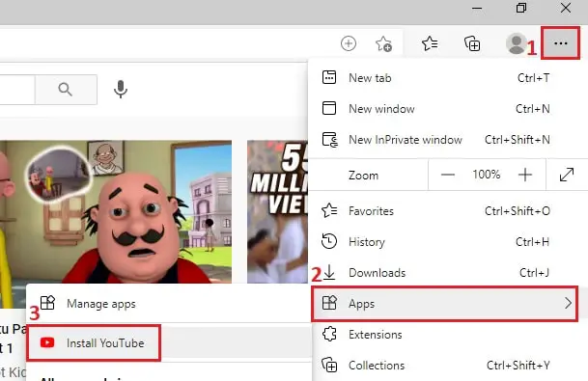
Task: Click the microphone voice search icon
Action: (121, 89)
